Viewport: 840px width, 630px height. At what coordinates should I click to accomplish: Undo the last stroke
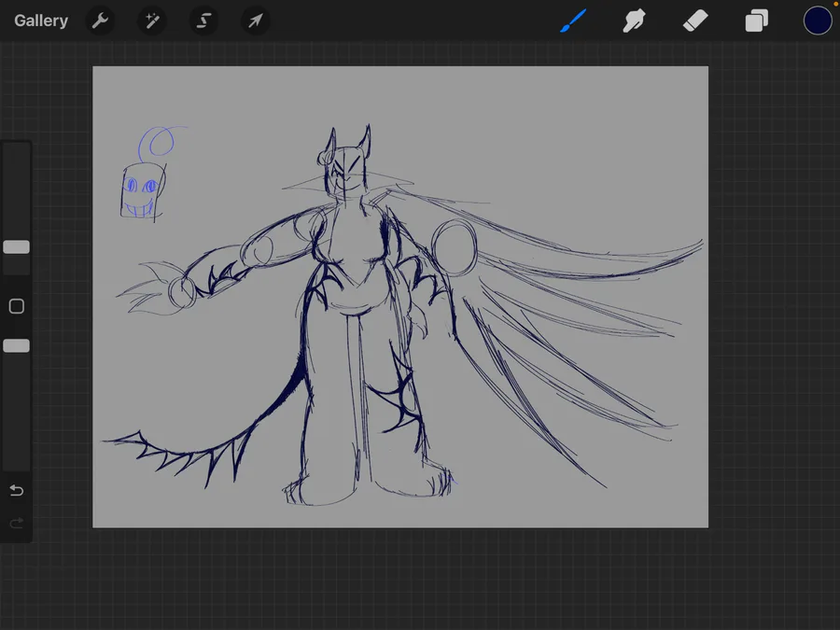[17, 490]
